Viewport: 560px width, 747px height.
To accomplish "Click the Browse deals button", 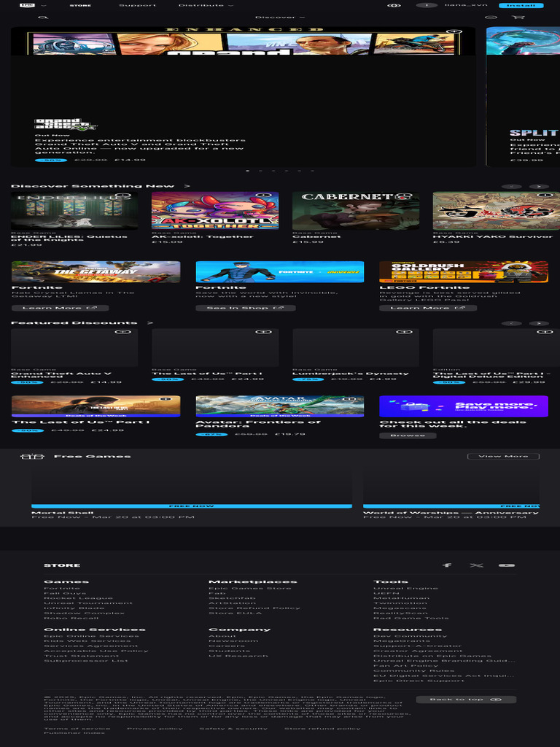I will tap(408, 436).
